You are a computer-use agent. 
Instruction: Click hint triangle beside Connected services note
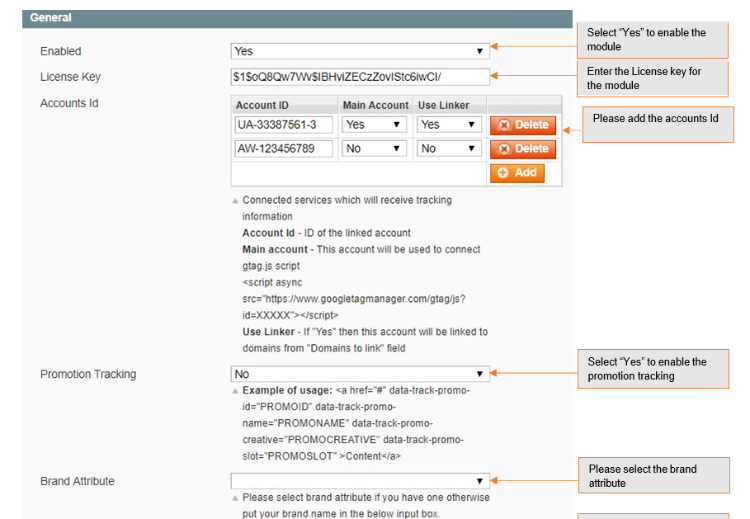coord(235,201)
